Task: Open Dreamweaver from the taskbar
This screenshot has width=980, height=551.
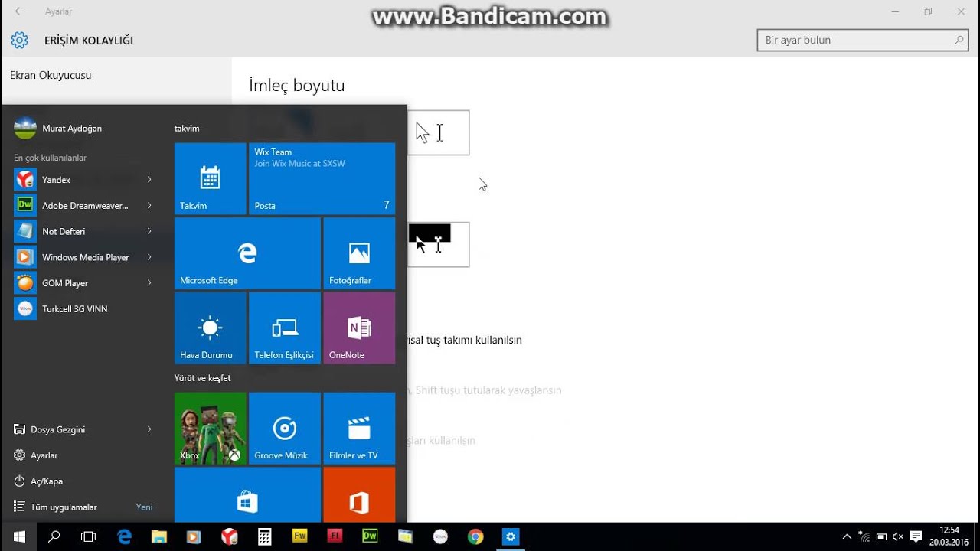Action: 370,537
